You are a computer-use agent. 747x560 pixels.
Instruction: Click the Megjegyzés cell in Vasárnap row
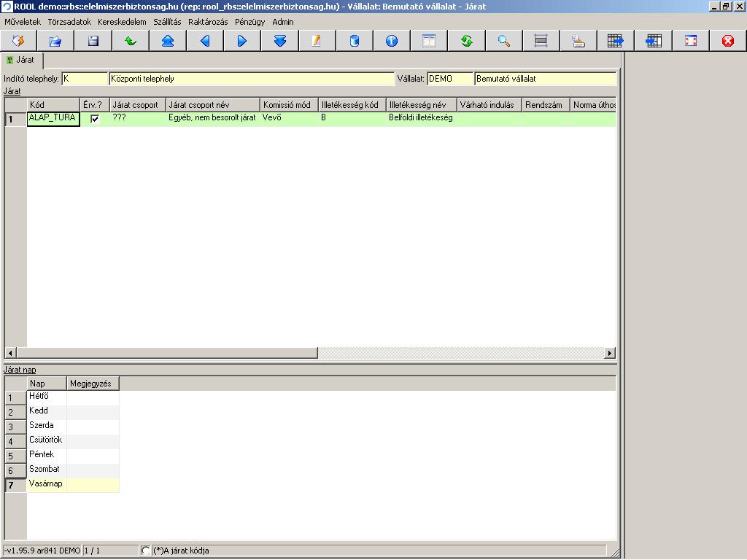click(x=93, y=485)
